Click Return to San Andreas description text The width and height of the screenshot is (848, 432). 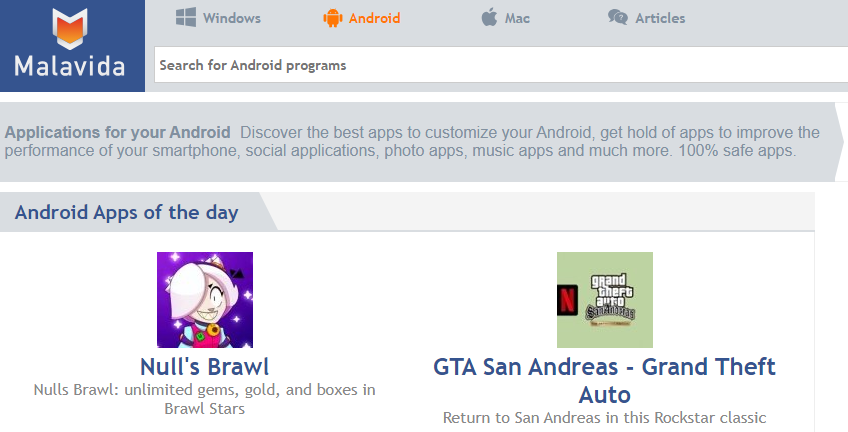(x=605, y=417)
